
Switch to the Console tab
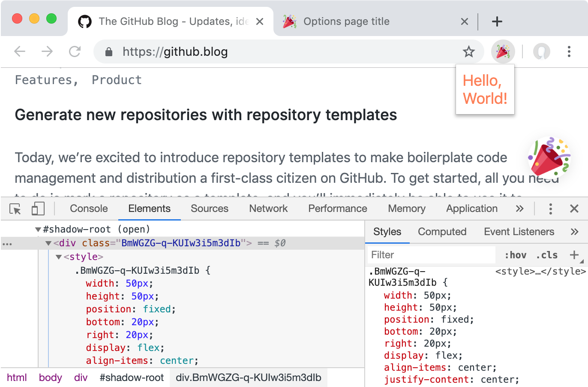[89, 209]
